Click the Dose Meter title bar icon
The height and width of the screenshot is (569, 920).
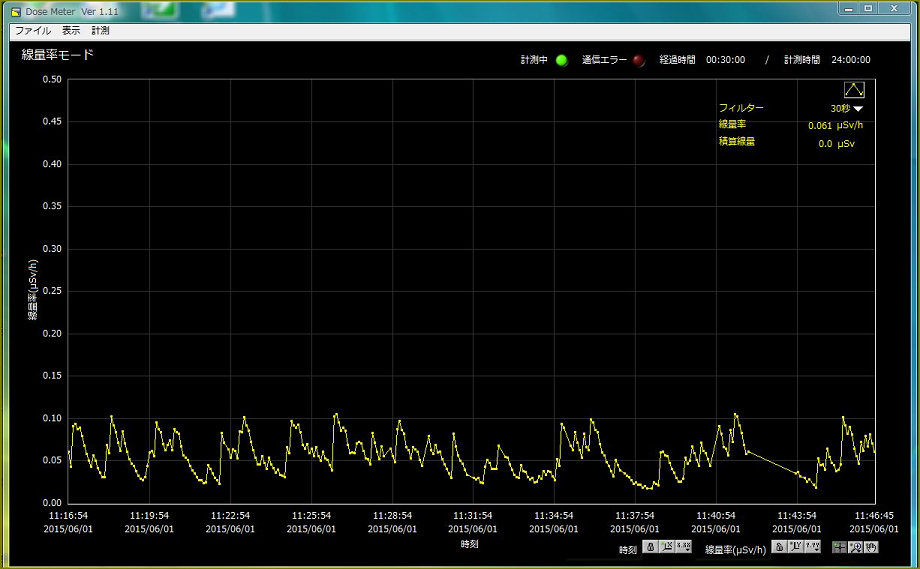click(15, 10)
